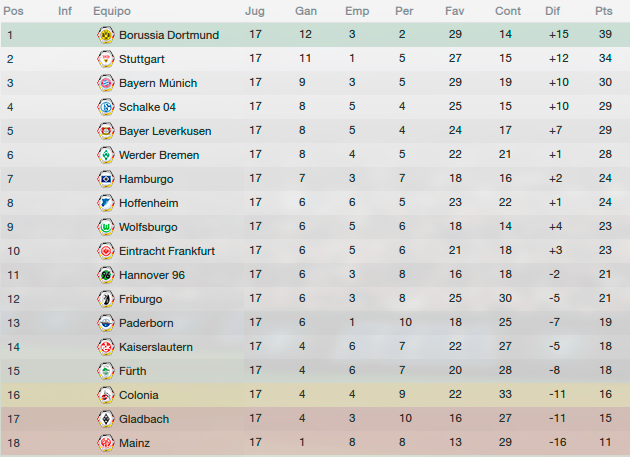This screenshot has width=630, height=457.
Task: Sort by the Gan wins column
Action: pos(306,11)
